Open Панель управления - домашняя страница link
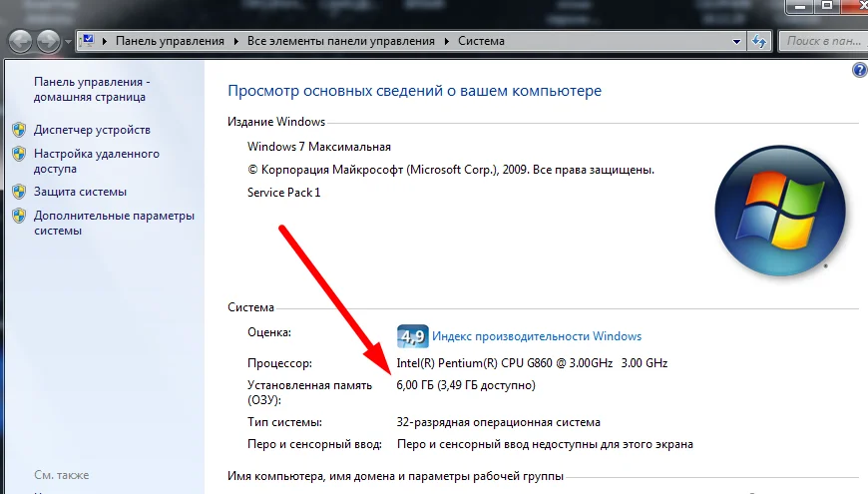868x494 pixels. 92,89
